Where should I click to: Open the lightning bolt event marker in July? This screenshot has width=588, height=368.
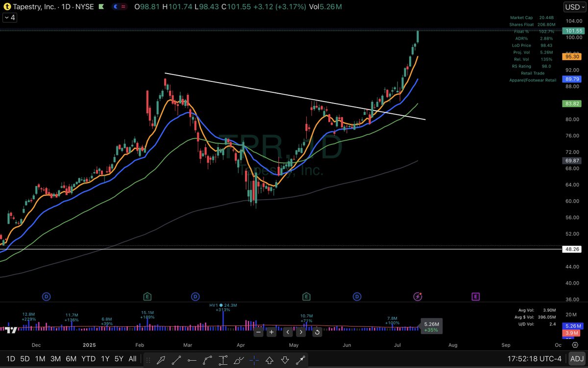[417, 296]
